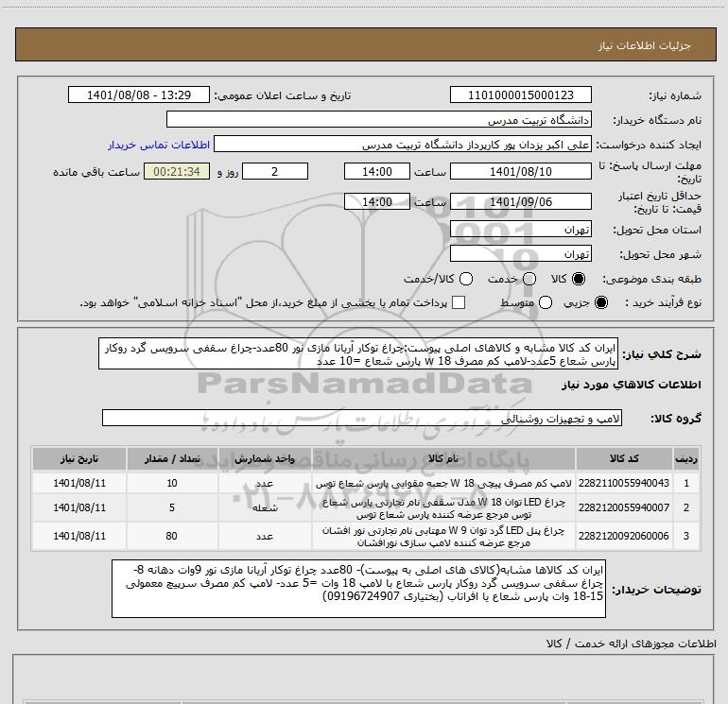Click the کد کالا column header

[x=624, y=459]
